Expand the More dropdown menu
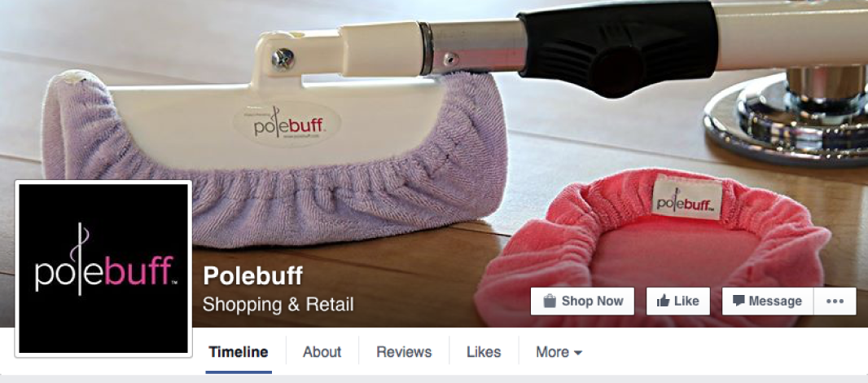 pos(559,352)
